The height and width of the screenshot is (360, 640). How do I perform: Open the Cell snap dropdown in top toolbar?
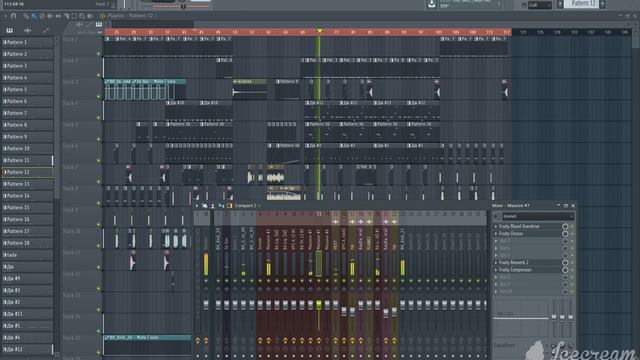(x=539, y=5)
